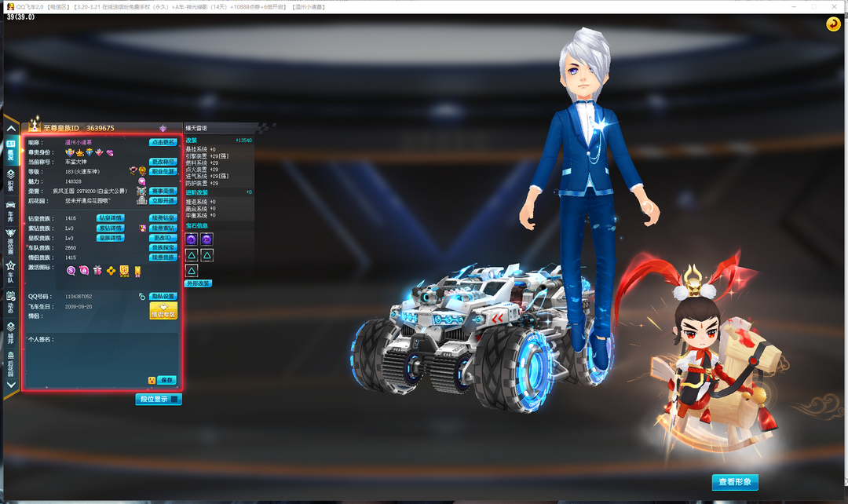Click the crown icon by 至尊皇族ID

point(35,124)
